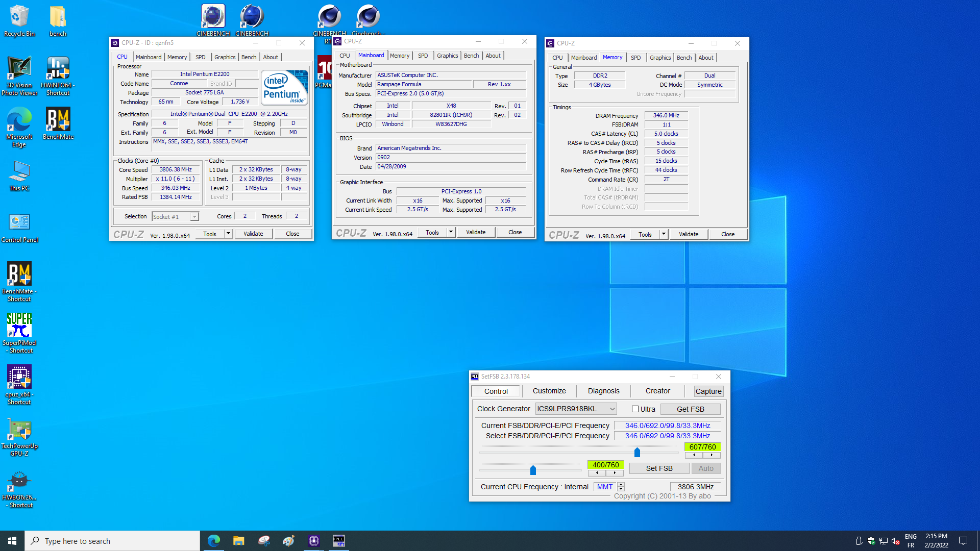Click the ENG FR language indicator

coord(911,541)
